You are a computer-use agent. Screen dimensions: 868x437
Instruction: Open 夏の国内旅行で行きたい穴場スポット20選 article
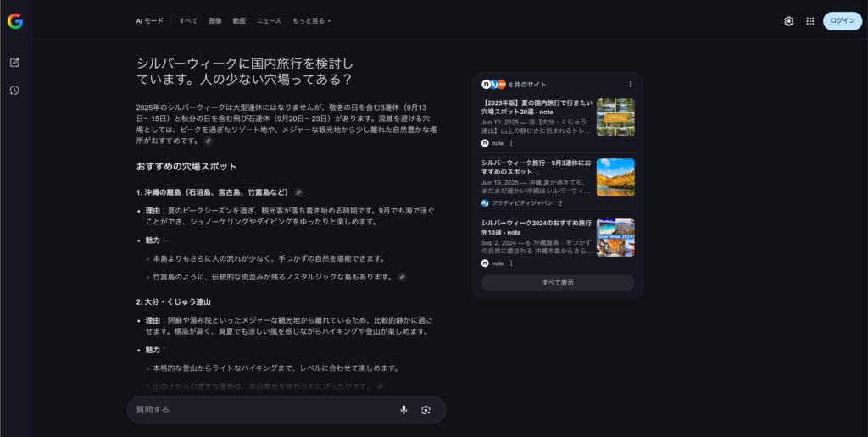pyautogui.click(x=534, y=106)
